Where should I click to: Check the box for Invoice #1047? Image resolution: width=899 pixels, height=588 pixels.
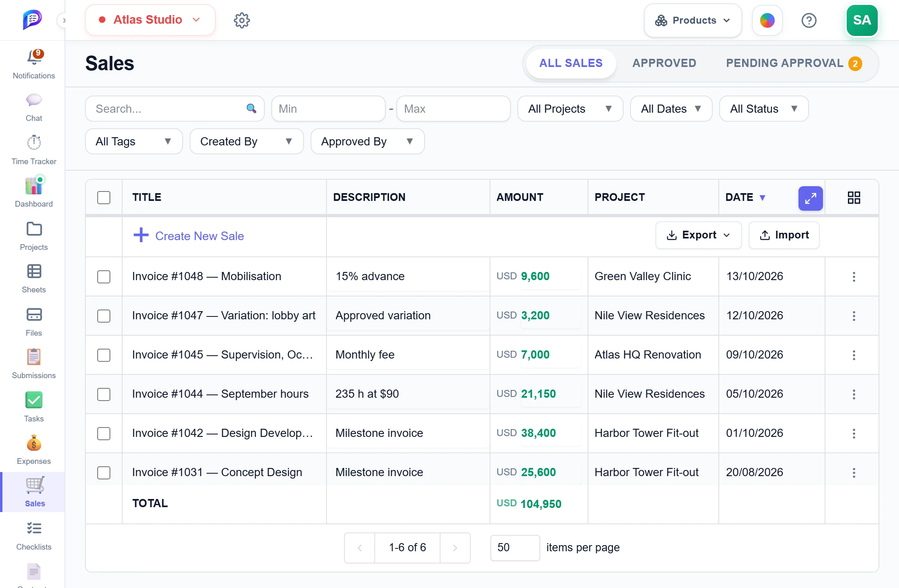[104, 316]
